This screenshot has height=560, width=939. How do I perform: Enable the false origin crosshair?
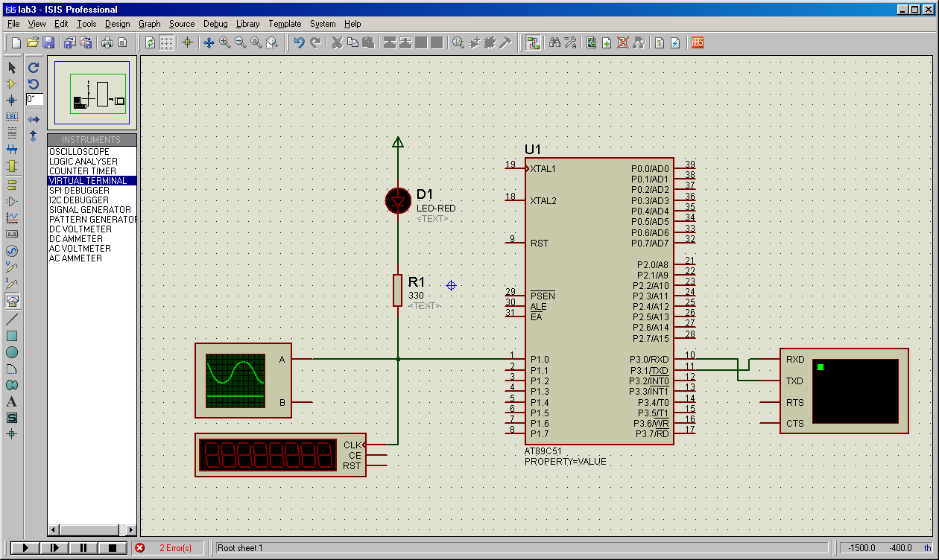tap(188, 43)
